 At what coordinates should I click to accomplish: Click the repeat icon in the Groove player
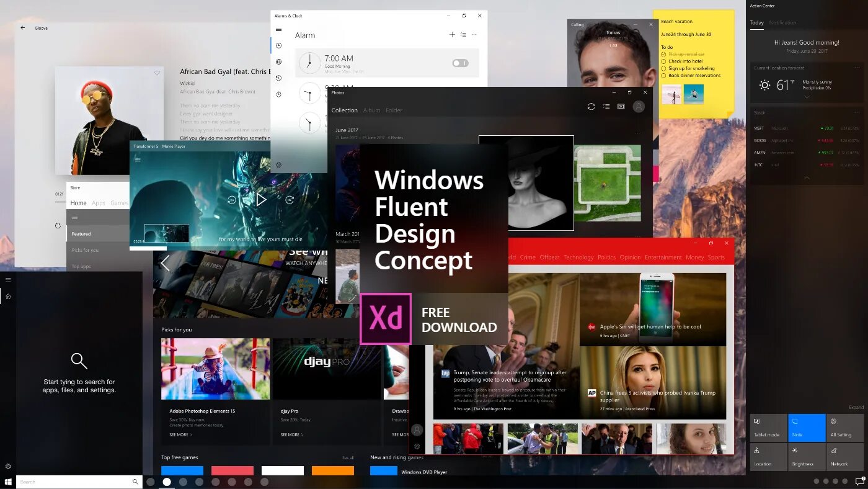click(58, 226)
